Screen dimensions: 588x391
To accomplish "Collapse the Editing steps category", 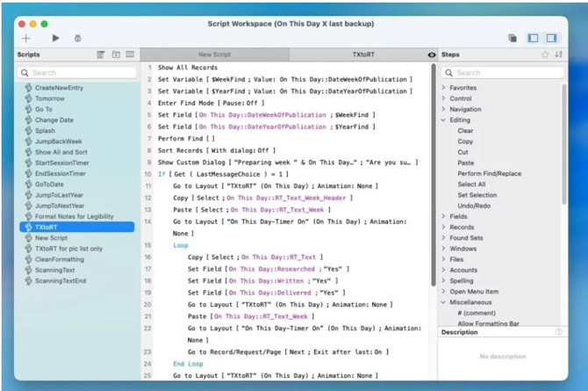I will pos(444,120).
